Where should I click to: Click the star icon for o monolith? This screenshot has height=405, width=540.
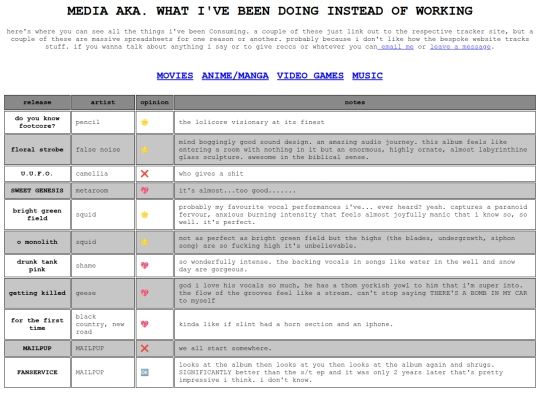coord(145,242)
